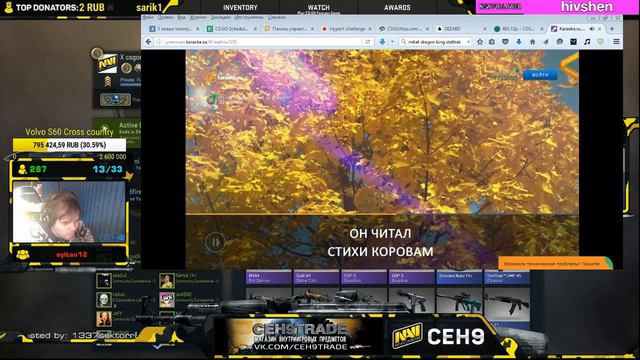Reload the page using the refresh icon

368,42
